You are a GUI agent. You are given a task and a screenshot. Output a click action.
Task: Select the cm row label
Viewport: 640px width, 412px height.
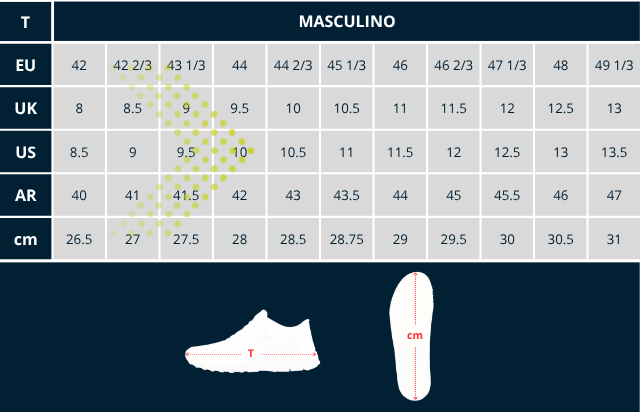point(26,239)
